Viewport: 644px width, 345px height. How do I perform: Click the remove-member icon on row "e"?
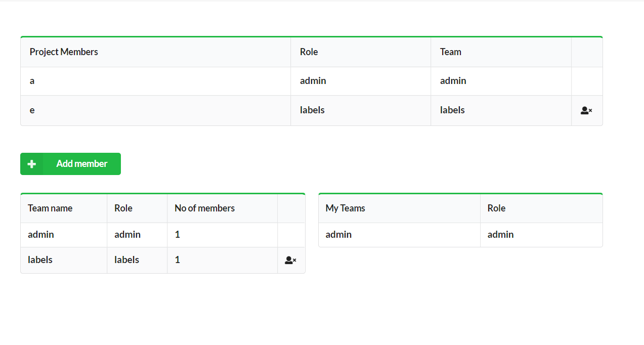tap(586, 110)
